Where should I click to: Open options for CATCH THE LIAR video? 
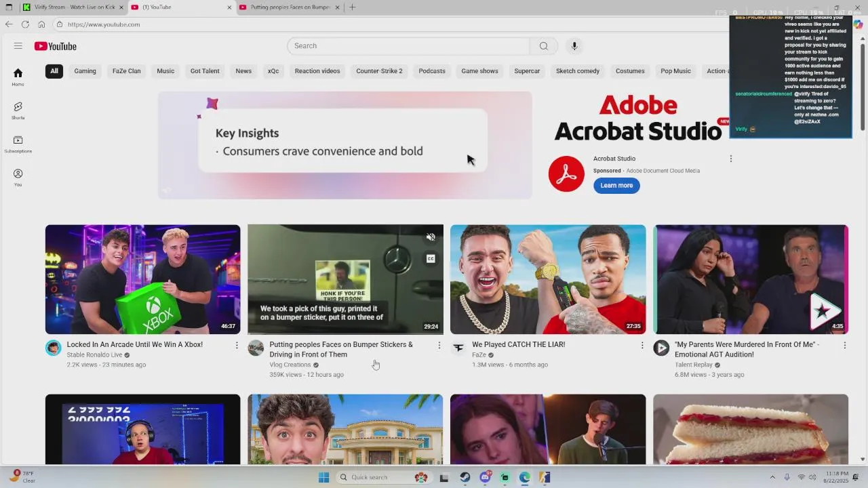pos(642,346)
